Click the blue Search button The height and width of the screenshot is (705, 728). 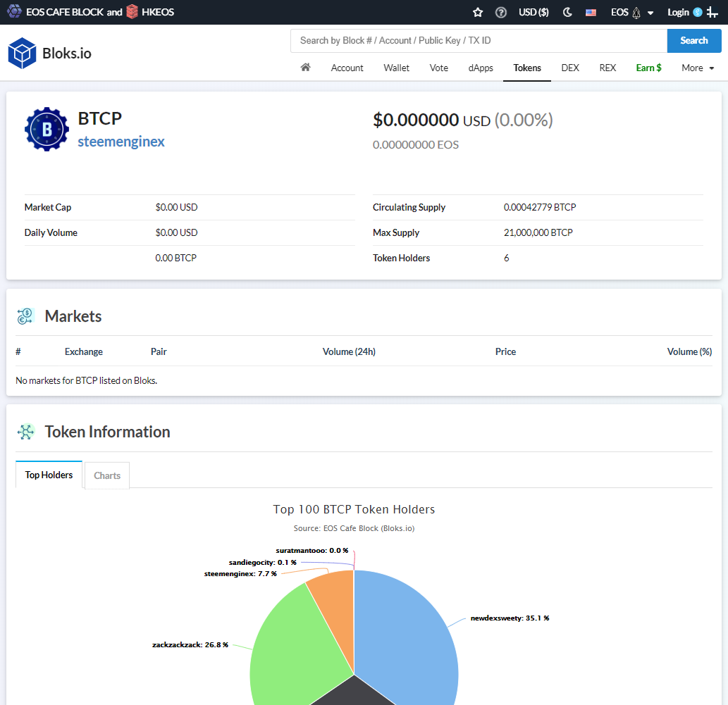[x=693, y=41]
